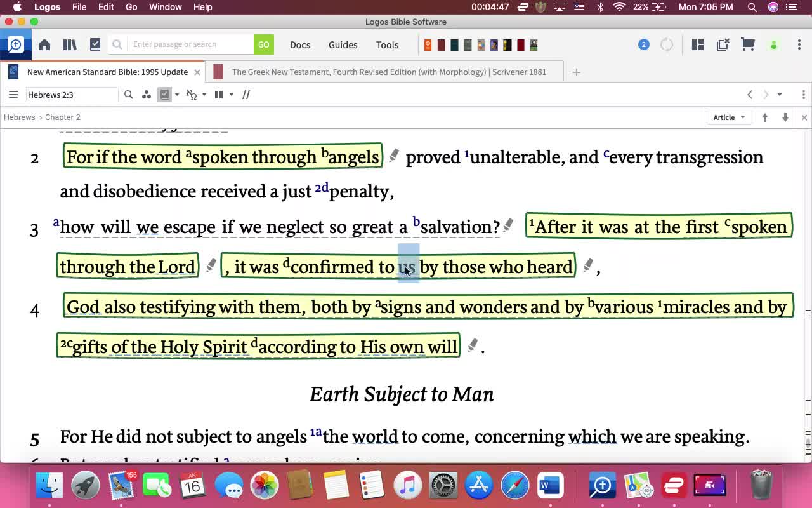Expand the history dropdown arrow near back/forward
Screen dimensions: 812x508
(780, 95)
